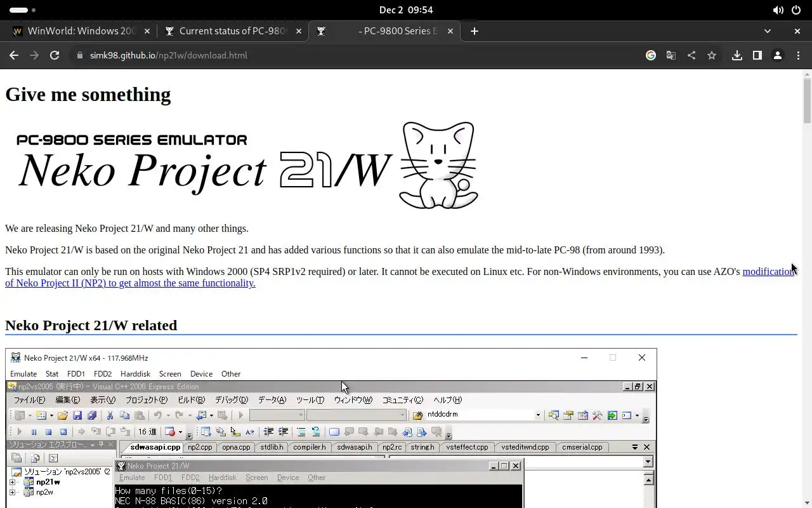Select the sdwasapi.cpp editor tab in screenshot
812x508 pixels.
click(155, 447)
